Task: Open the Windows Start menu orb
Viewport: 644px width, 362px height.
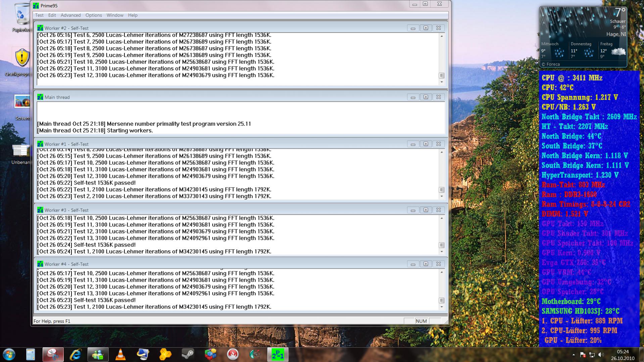Action: [9, 355]
